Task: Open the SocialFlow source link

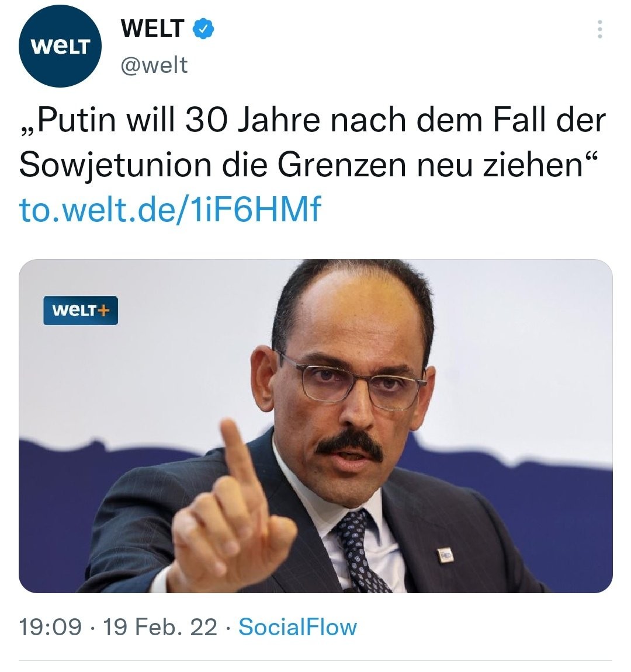Action: [x=298, y=627]
